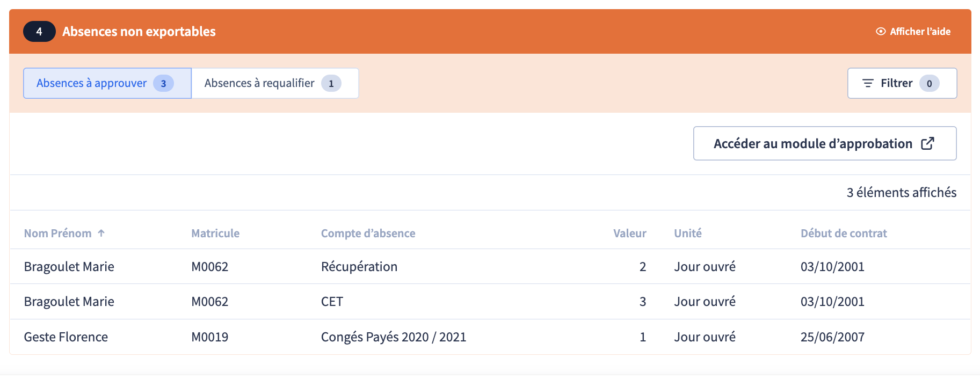Sort by Valeur column header
Screen dimensions: 980x379
(629, 233)
